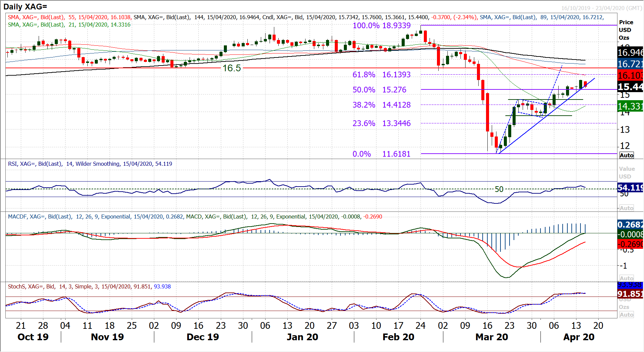Click the 13 price level on price axis
The width and height of the screenshot is (644, 352).
tap(625, 129)
